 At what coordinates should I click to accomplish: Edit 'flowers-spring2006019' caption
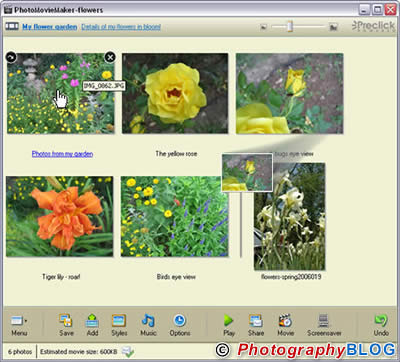[291, 277]
